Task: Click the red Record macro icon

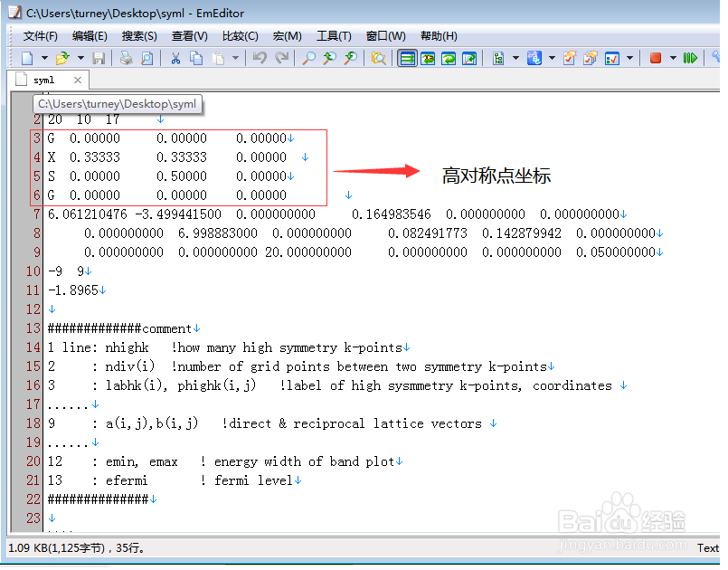Action: [x=656, y=58]
